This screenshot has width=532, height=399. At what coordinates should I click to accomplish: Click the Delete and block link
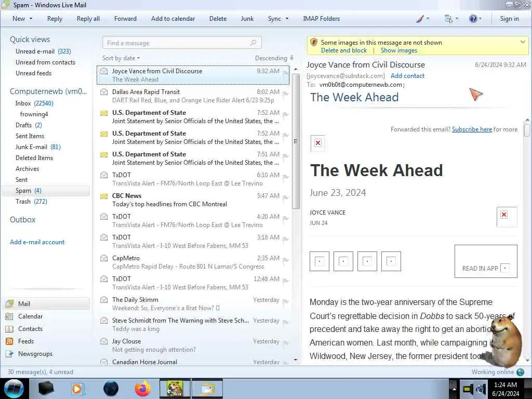344,50
